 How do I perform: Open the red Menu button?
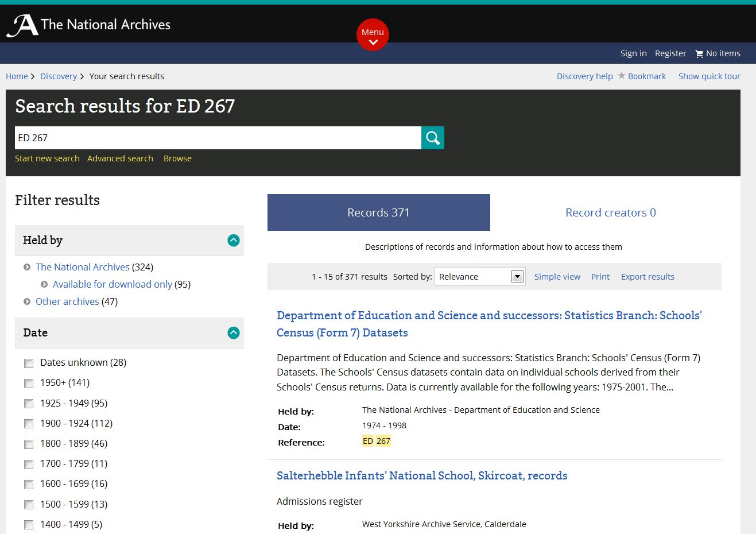click(x=373, y=35)
